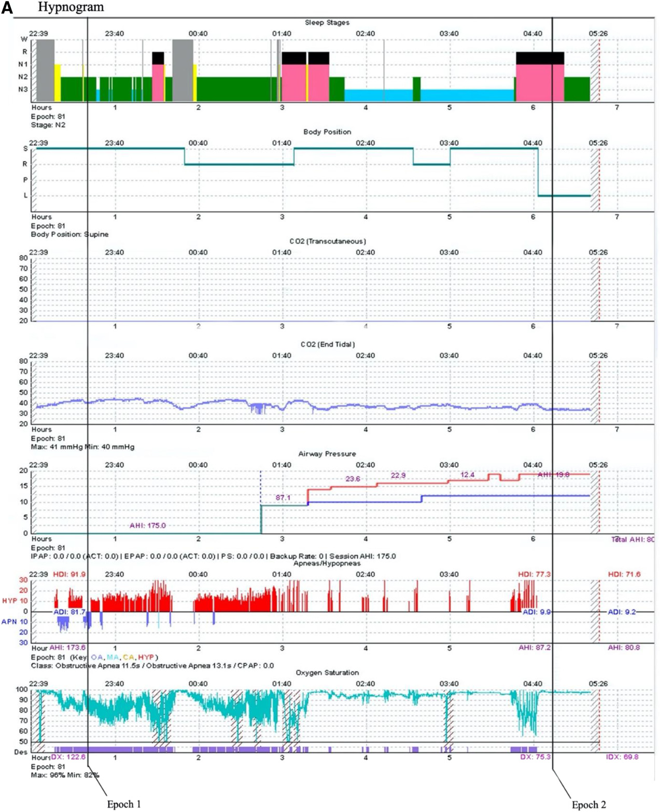
Task: Click the Hypnogram title at top
Action: point(71,7)
